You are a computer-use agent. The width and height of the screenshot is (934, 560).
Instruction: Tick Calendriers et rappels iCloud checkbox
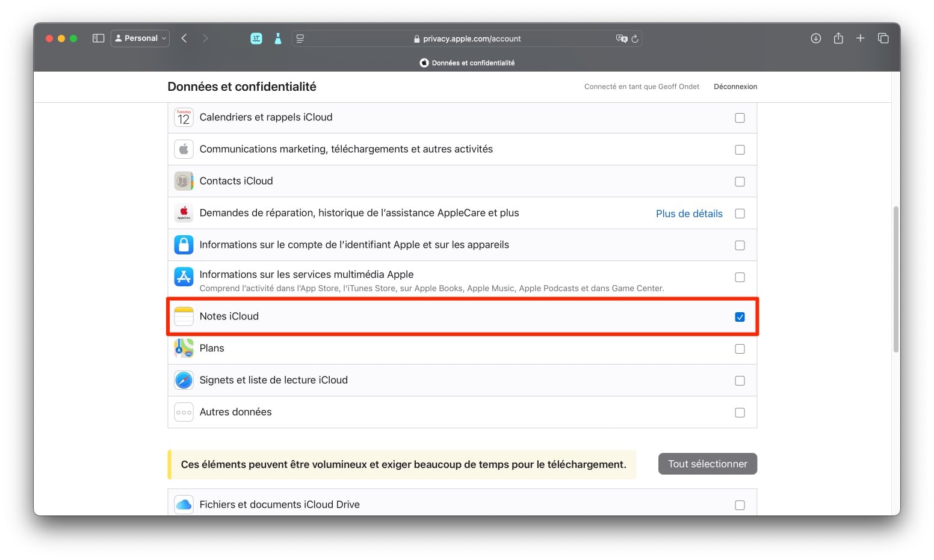tap(740, 118)
